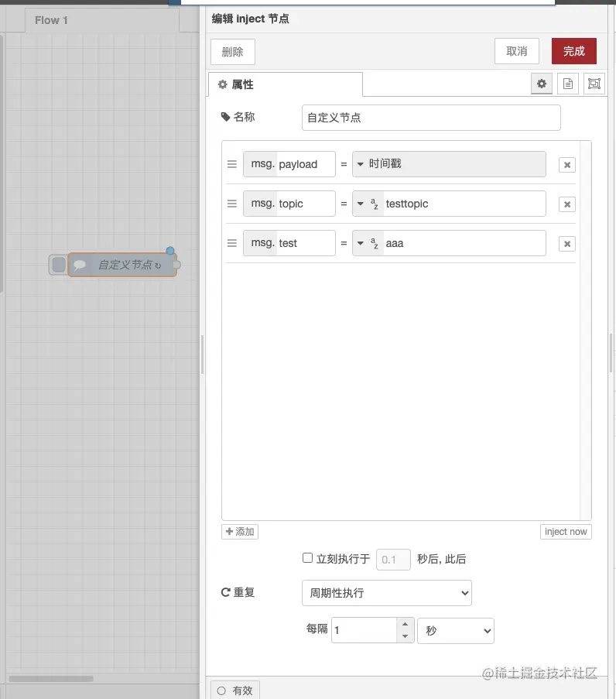Grab the drag handle of payload row
The height and width of the screenshot is (699, 616).
click(x=232, y=164)
